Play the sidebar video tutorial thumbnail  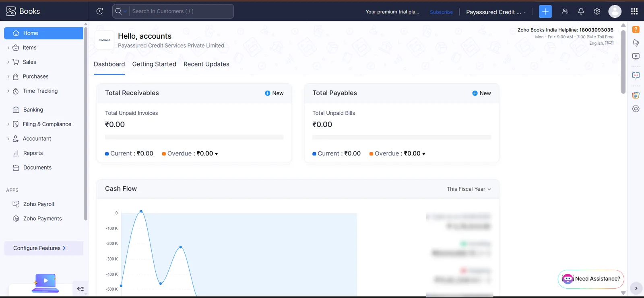click(x=45, y=283)
